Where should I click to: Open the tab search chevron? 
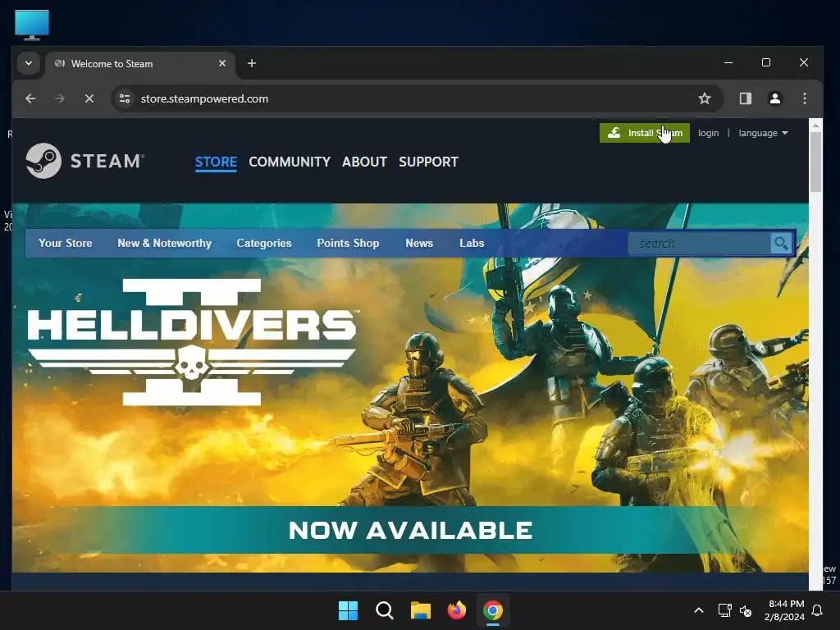pyautogui.click(x=29, y=63)
